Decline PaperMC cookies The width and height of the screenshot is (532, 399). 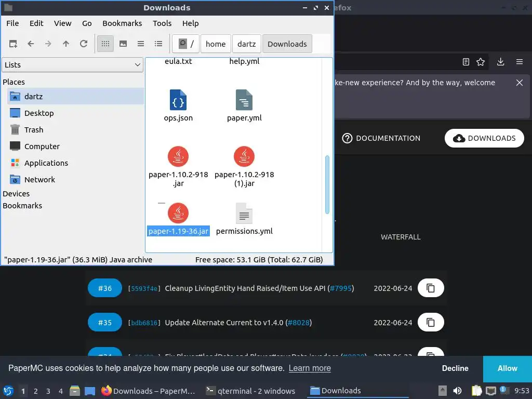click(x=455, y=368)
